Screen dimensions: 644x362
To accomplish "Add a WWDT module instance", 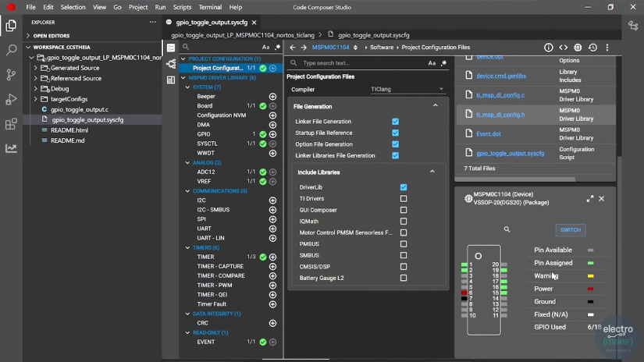I will point(272,153).
